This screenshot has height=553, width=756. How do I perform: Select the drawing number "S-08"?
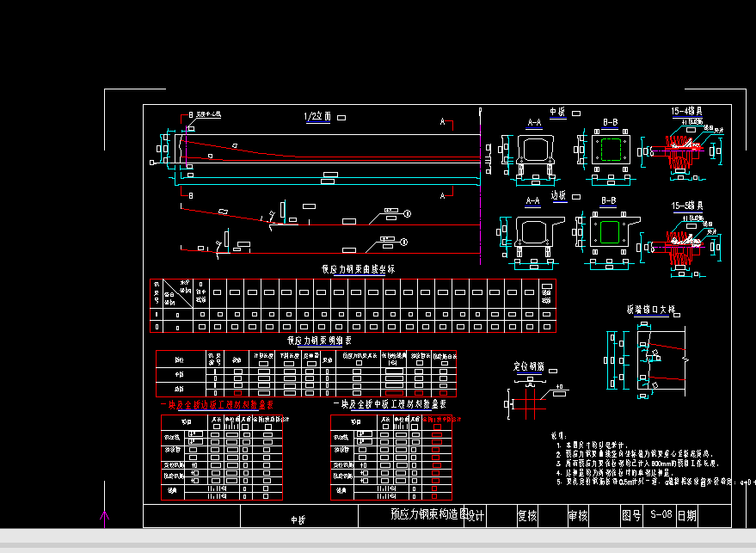click(x=661, y=514)
